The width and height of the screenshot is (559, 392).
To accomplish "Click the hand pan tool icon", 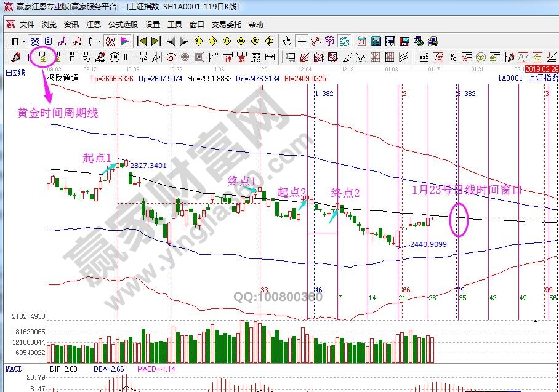I will (287, 41).
